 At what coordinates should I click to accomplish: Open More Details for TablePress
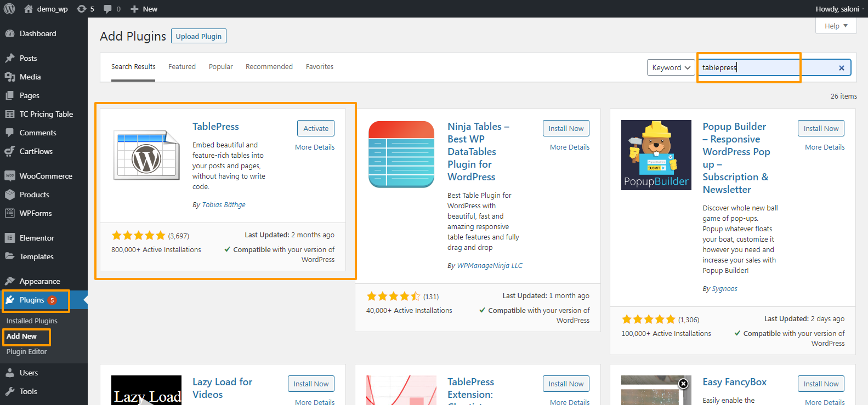pos(315,147)
